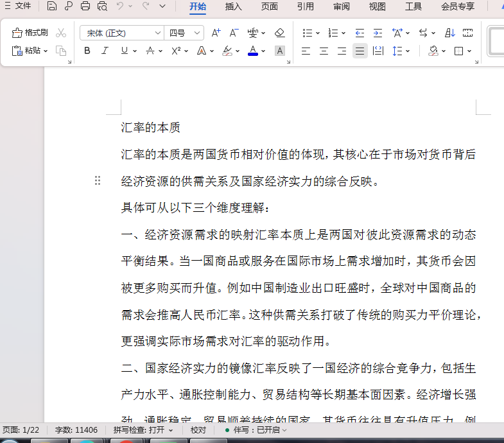Switch to the 插入 tab
The height and width of the screenshot is (443, 504).
click(x=233, y=6)
